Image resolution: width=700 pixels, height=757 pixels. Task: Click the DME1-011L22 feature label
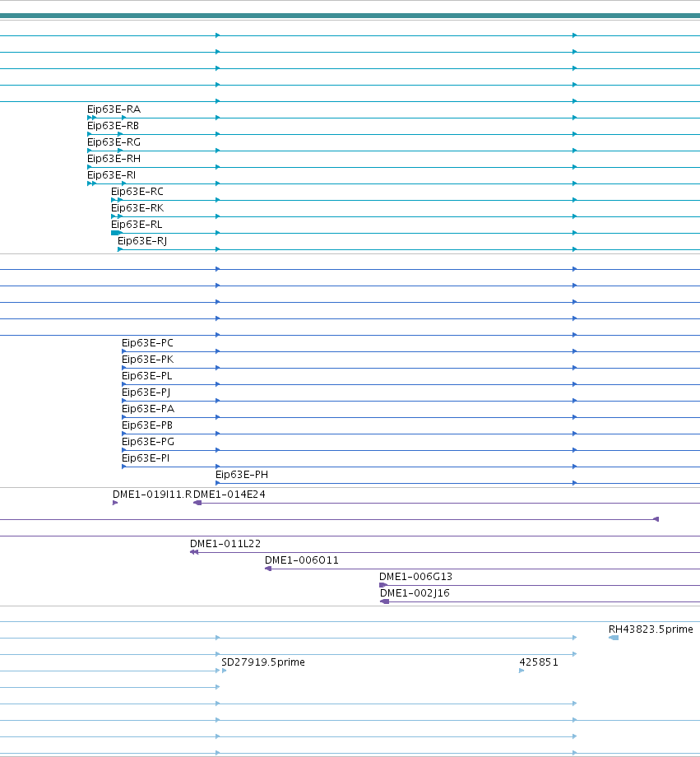225,544
